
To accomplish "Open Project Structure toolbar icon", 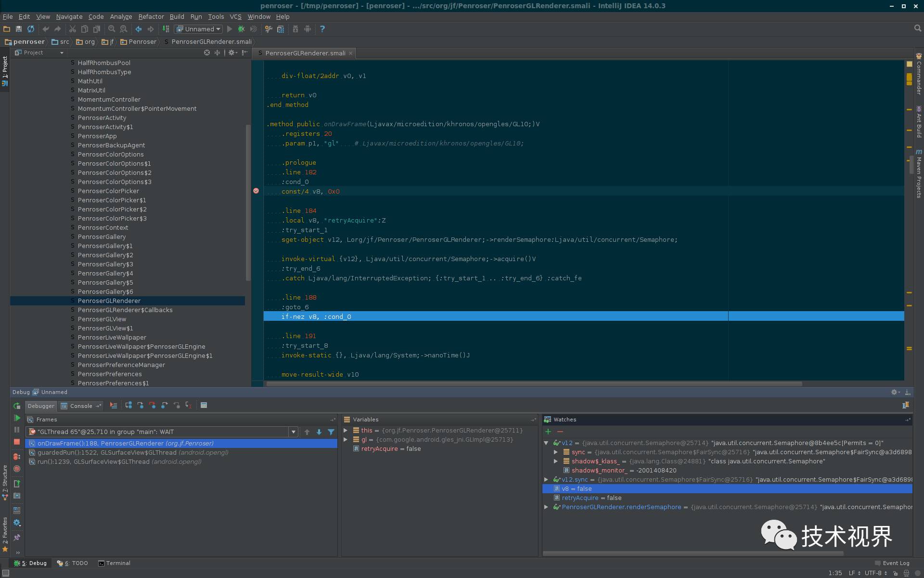I will pyautogui.click(x=281, y=29).
